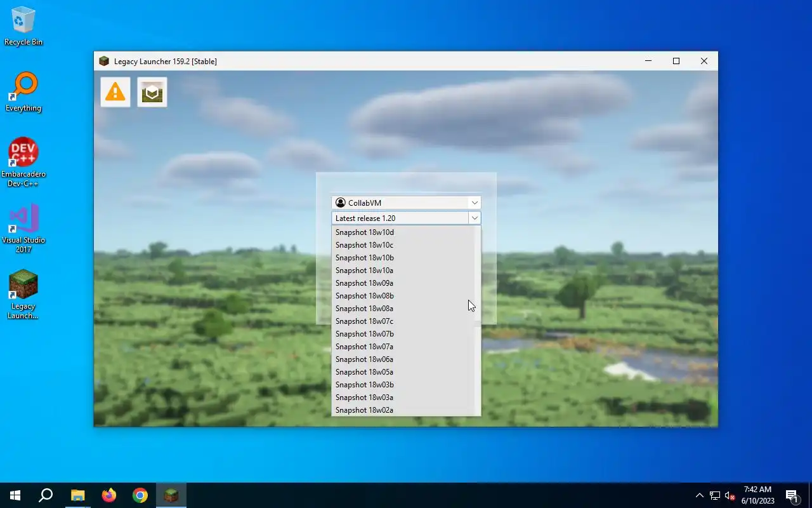The height and width of the screenshot is (508, 812).
Task: Show hidden system tray icons
Action: tap(700, 495)
